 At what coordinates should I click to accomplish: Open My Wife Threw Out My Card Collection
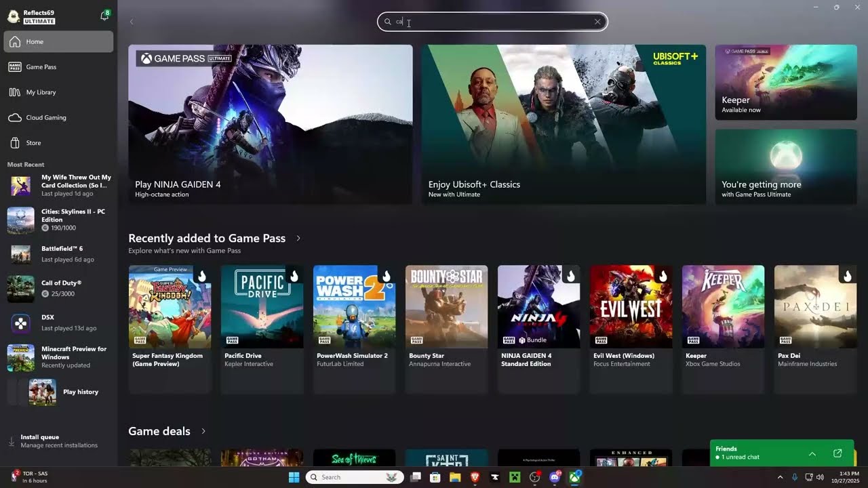(59, 186)
